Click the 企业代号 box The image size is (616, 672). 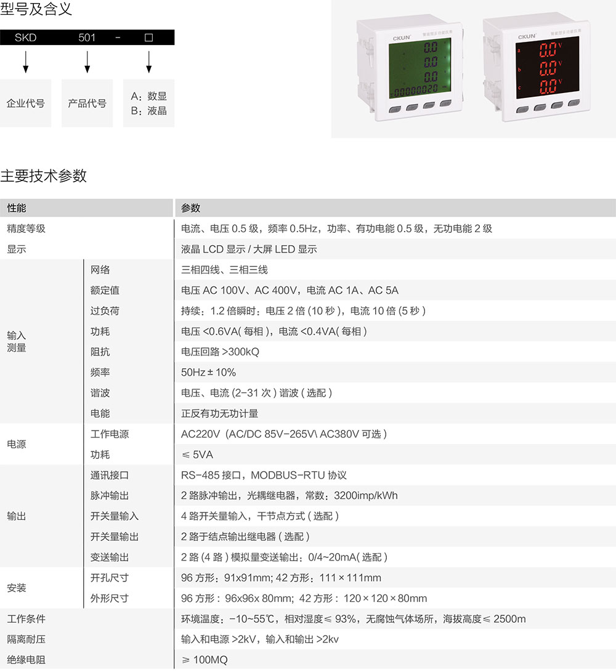point(26,103)
